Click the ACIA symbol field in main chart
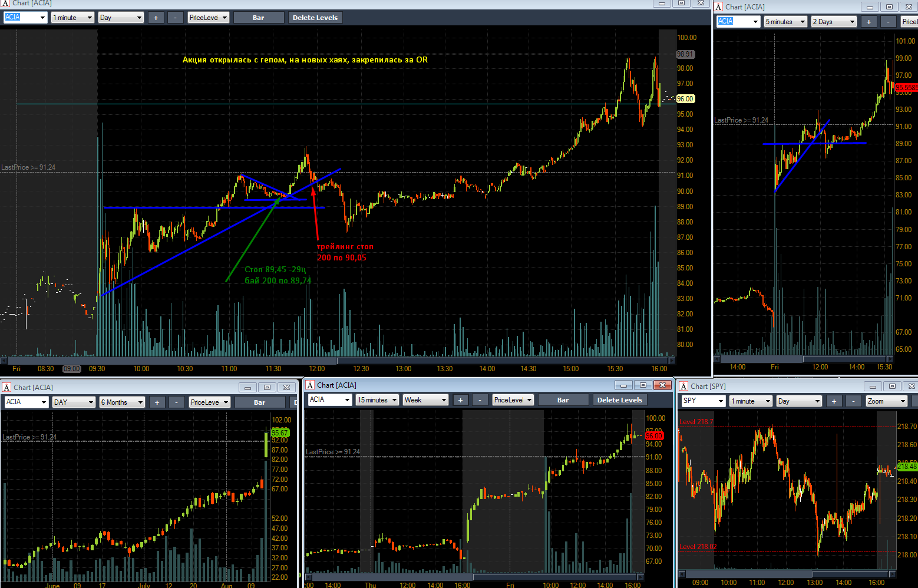The width and height of the screenshot is (918, 588). pyautogui.click(x=25, y=18)
